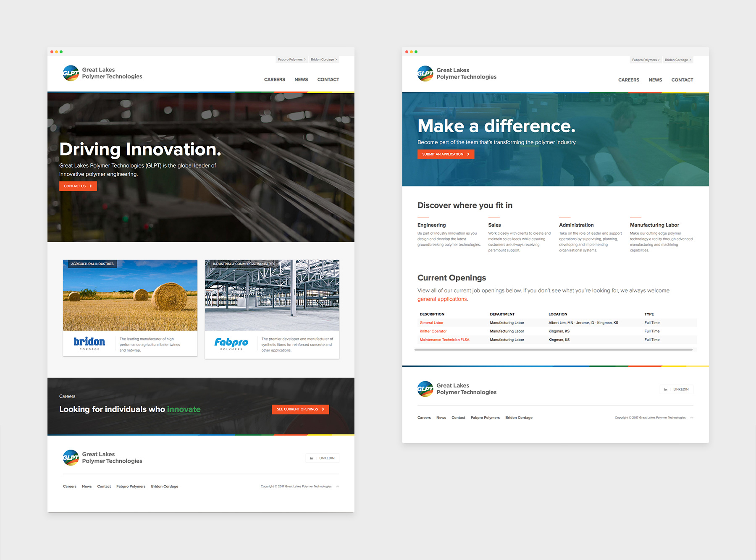756x560 pixels.
Task: Click the LinkedIn icon in the homepage footer
Action: tap(312, 458)
